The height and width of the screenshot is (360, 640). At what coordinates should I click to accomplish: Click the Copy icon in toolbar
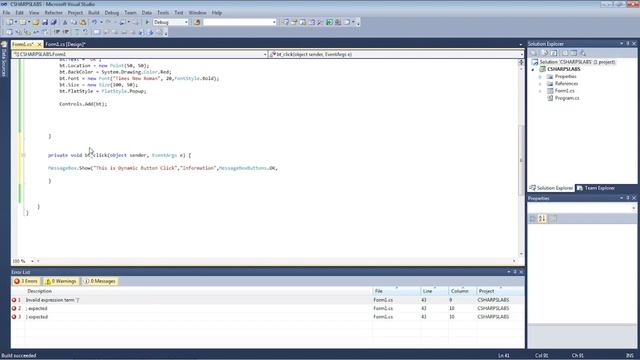[x=74, y=22]
